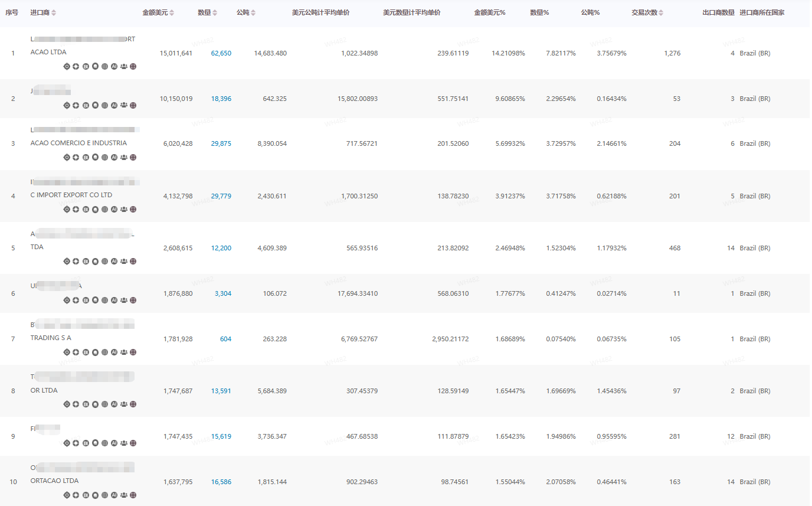
Task: Open the 18,396 quantity link
Action: (x=221, y=99)
